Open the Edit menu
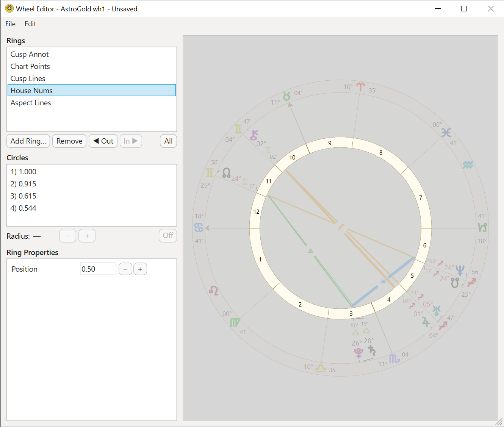Image resolution: width=504 pixels, height=427 pixels. (30, 23)
